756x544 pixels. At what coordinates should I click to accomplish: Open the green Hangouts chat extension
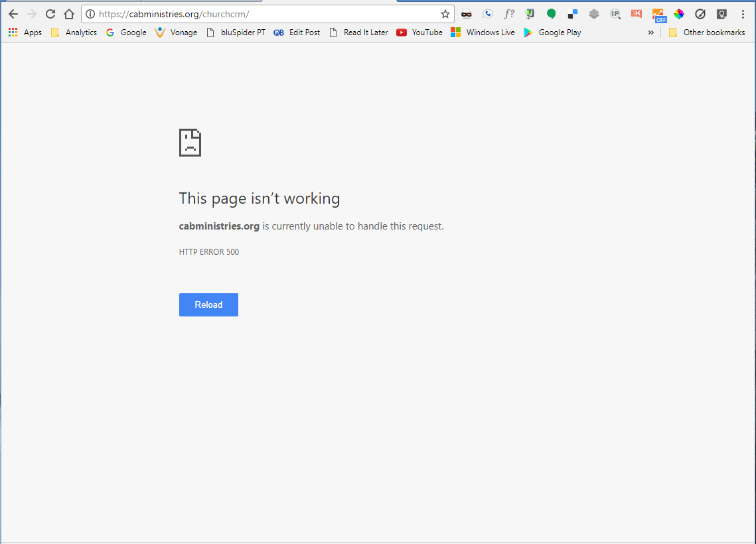(551, 14)
